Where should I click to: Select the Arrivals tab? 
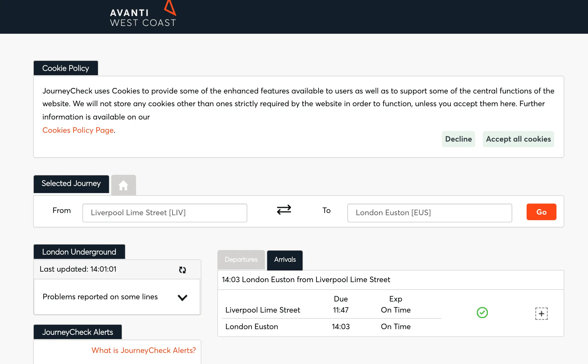[x=285, y=259]
